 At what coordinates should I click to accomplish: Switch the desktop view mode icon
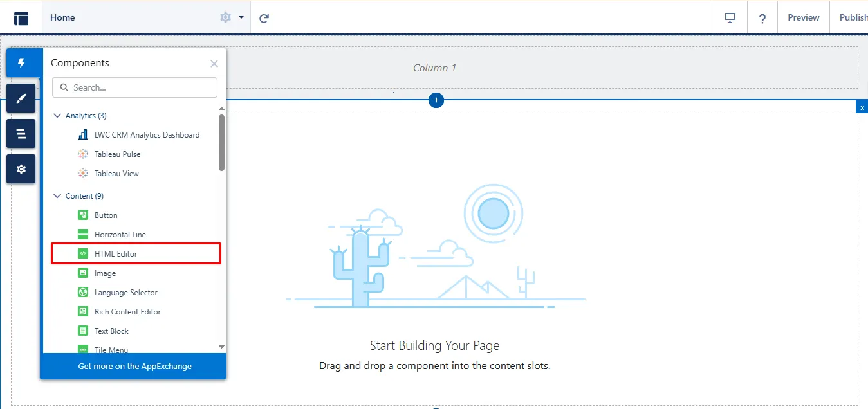(x=730, y=18)
